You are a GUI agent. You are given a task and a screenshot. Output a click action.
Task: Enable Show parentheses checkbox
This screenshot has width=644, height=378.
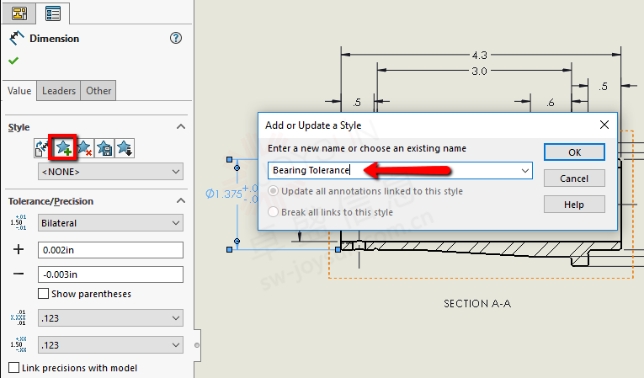pyautogui.click(x=43, y=294)
